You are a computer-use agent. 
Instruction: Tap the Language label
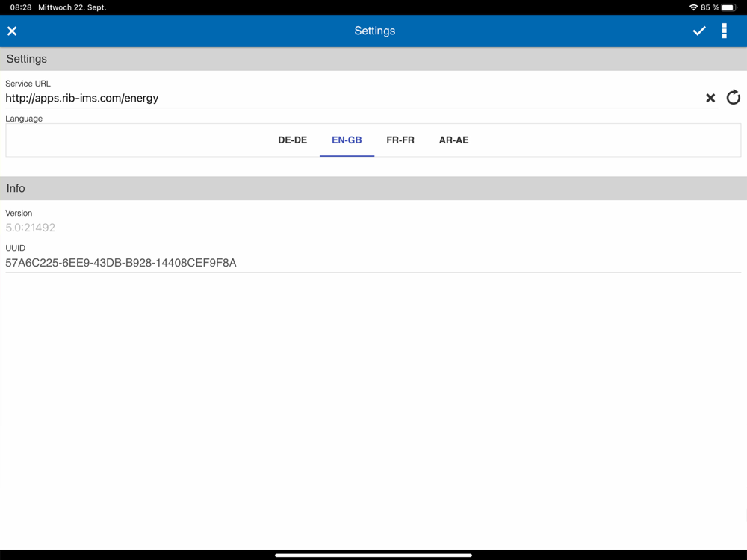[x=24, y=119]
